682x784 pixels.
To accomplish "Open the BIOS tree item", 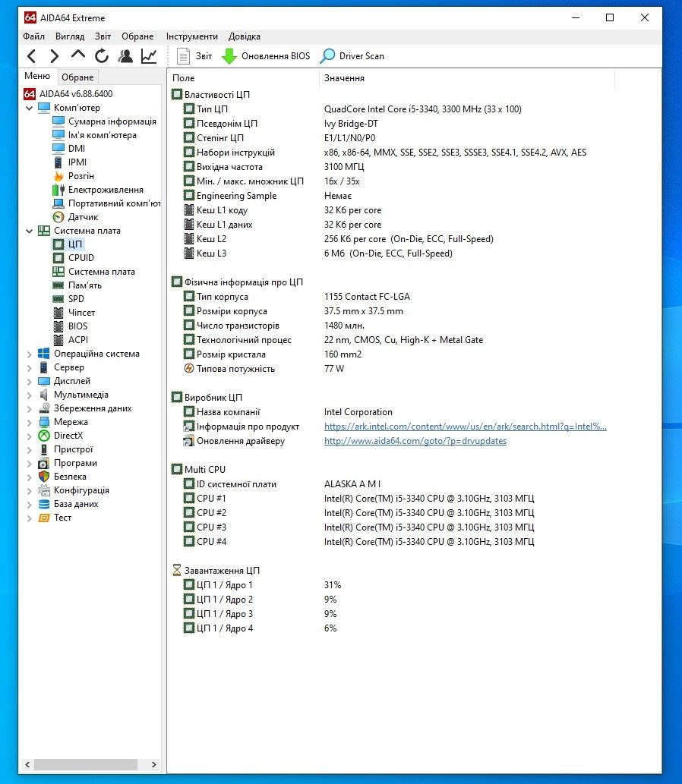I will [x=70, y=326].
